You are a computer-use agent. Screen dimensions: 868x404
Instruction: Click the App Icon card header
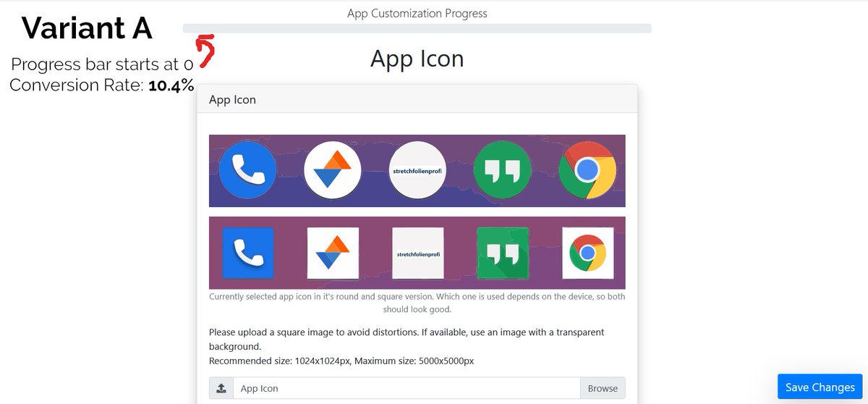coord(417,99)
